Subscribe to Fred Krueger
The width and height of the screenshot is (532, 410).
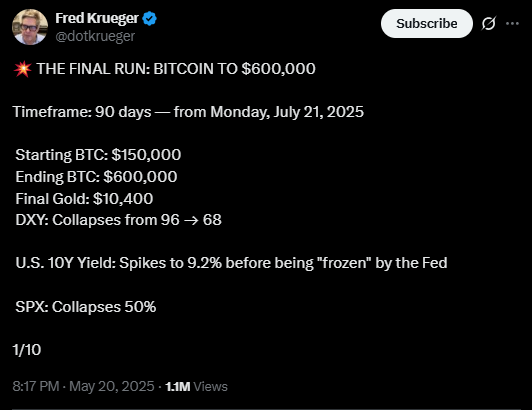pos(426,23)
